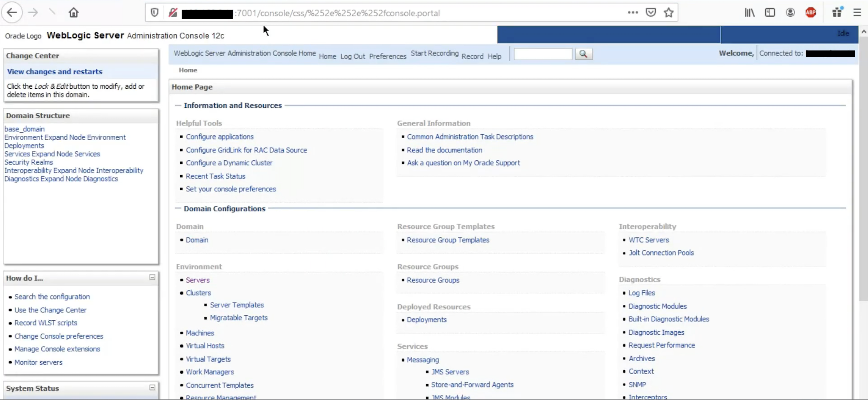Open Log Files link under Diagnostics

coord(642,293)
